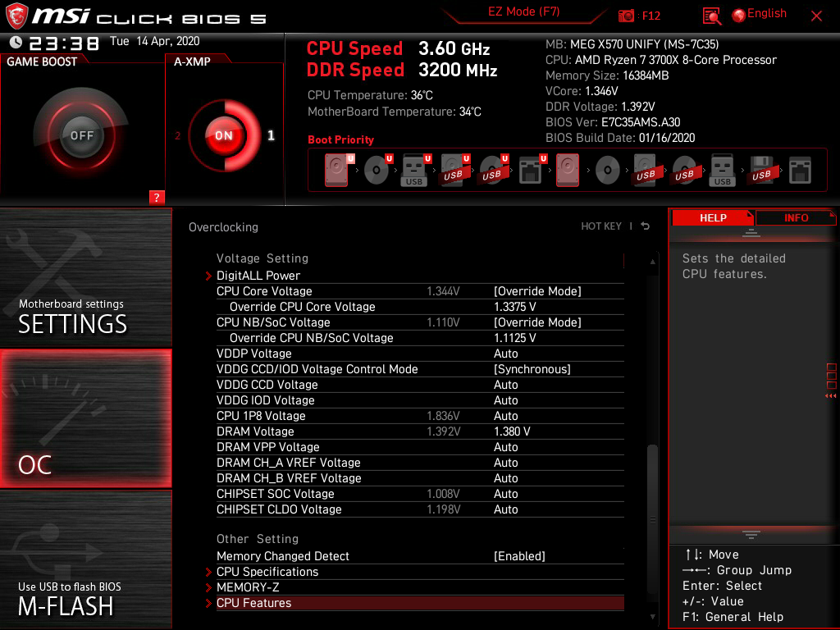
Task: Switch to the INFO tab
Action: (796, 218)
